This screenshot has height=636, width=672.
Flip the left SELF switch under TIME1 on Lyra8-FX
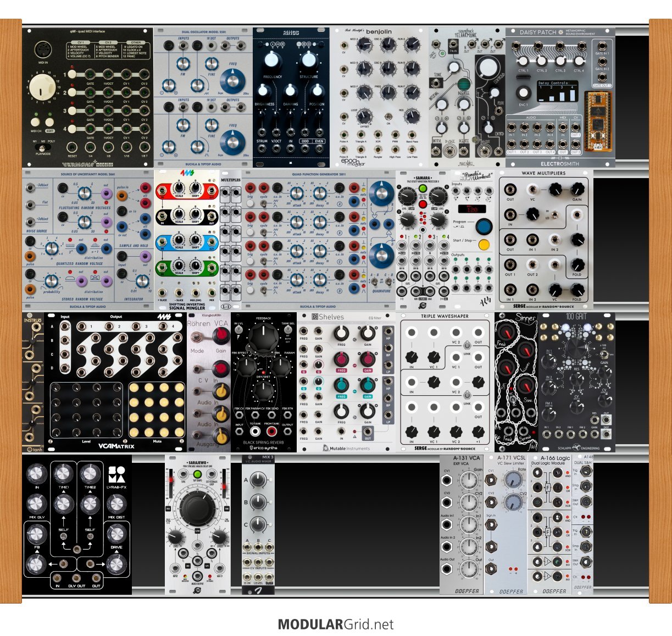coord(63,537)
